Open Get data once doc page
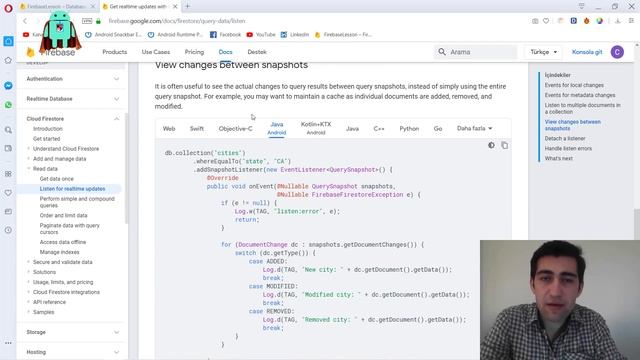 pos(57,179)
